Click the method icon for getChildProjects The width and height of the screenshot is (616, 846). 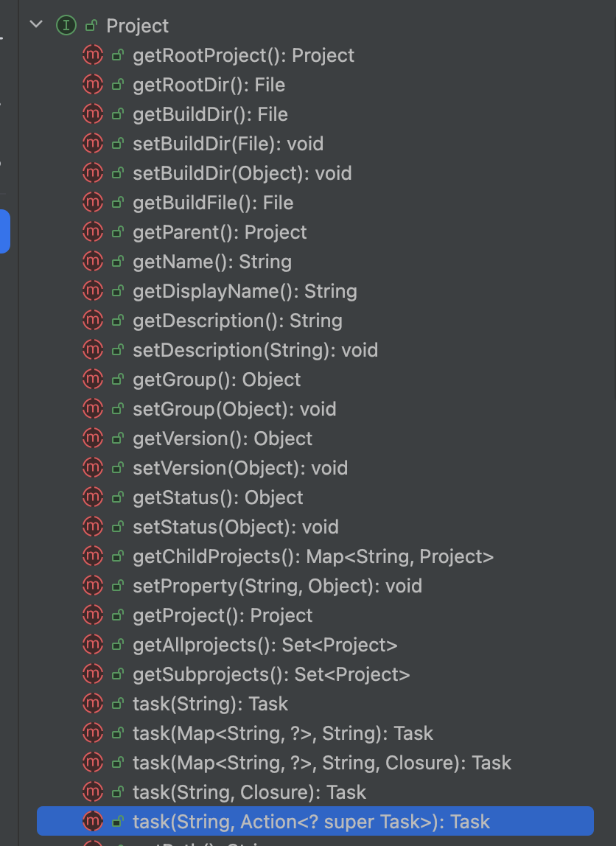(x=92, y=556)
